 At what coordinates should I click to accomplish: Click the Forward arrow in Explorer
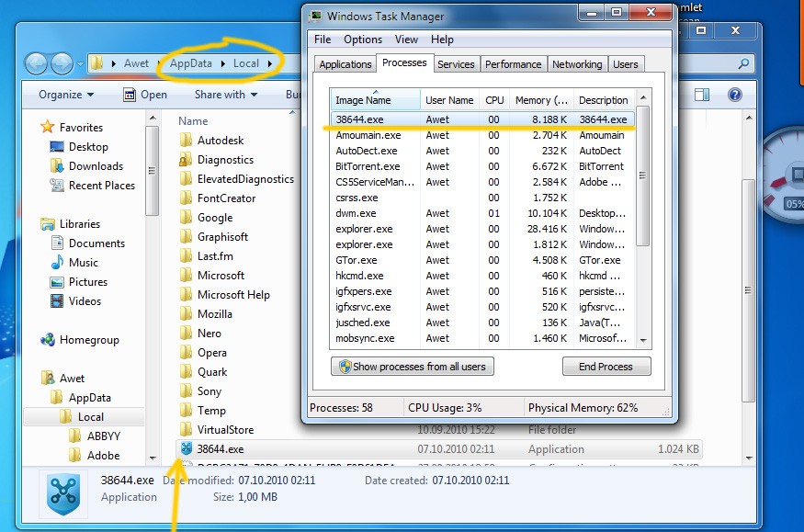pyautogui.click(x=62, y=63)
